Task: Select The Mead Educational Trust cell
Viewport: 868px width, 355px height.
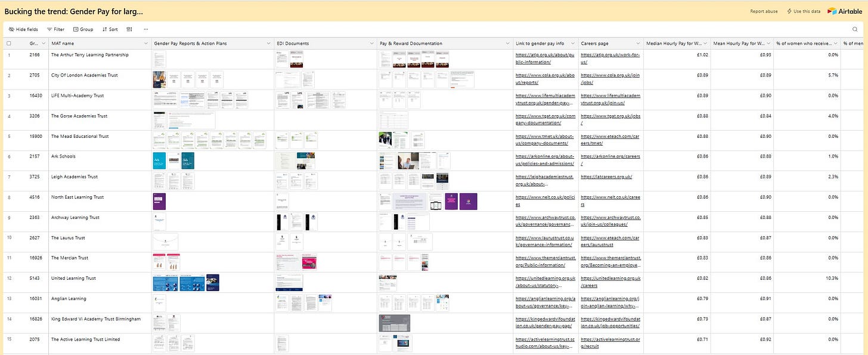Action: pos(100,141)
